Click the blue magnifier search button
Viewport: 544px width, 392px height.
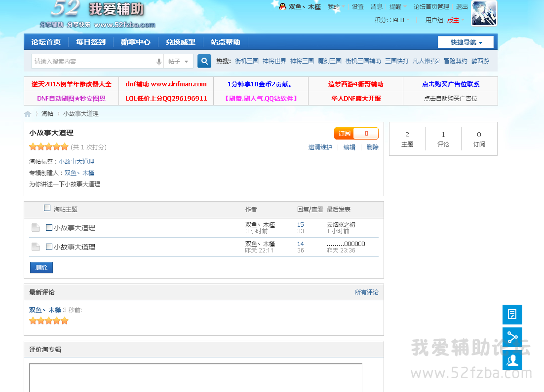(204, 61)
